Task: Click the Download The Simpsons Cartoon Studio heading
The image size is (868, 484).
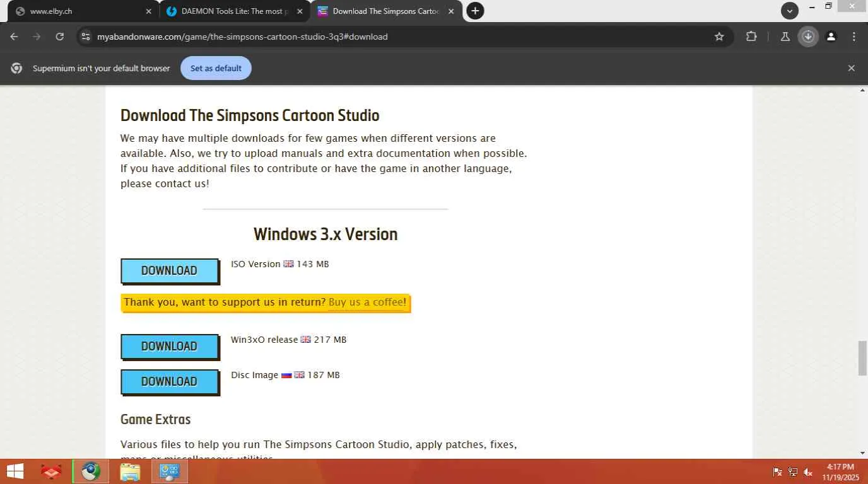Action: pos(250,115)
